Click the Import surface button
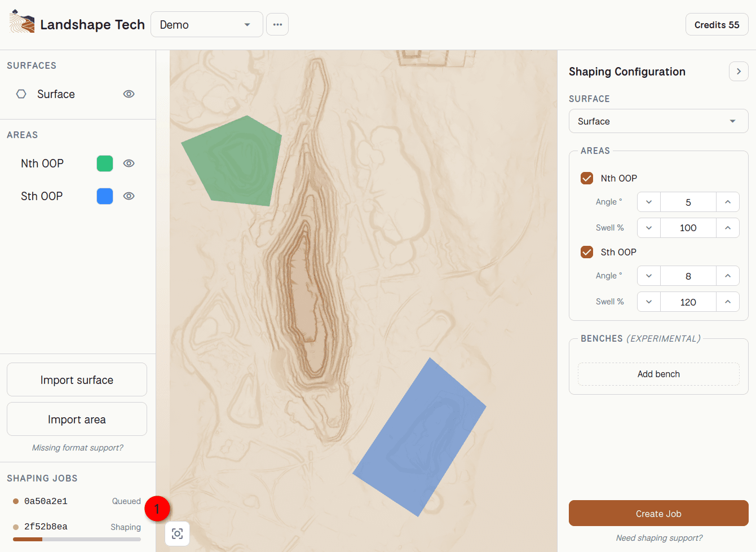 pyautogui.click(x=77, y=380)
